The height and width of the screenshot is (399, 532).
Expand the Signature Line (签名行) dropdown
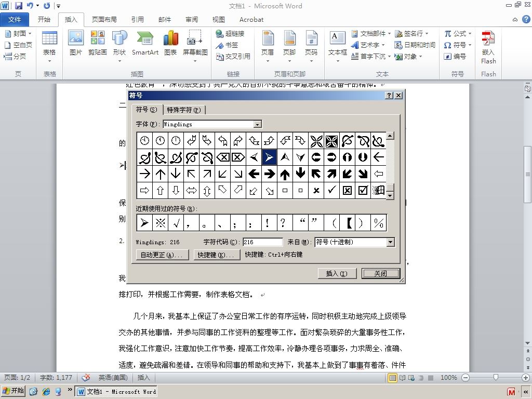point(427,34)
